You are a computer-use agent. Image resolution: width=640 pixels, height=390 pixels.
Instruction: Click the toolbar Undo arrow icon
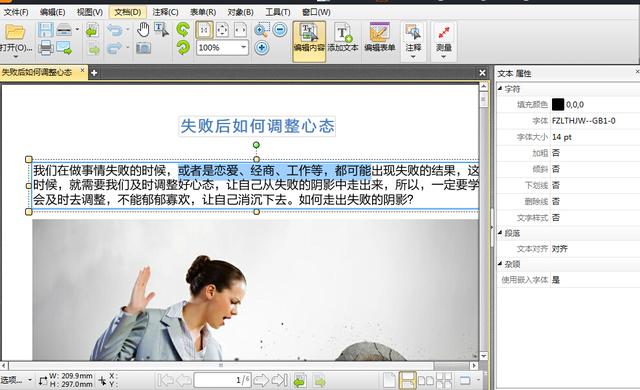(x=115, y=30)
